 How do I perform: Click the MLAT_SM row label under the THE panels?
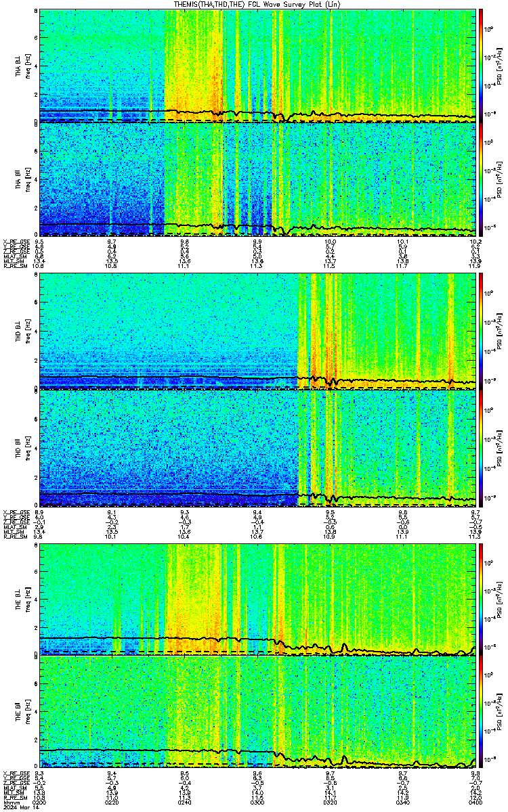tap(14, 788)
